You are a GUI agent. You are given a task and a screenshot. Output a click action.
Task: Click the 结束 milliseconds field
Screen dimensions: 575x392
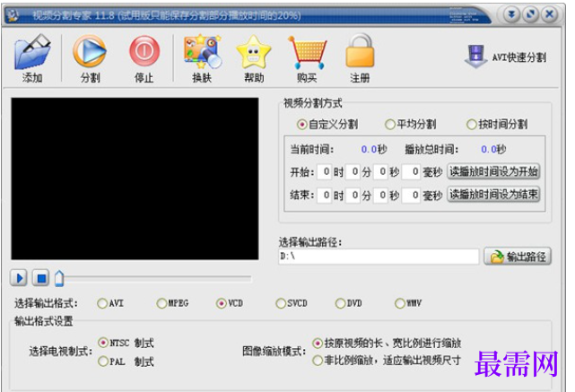(411, 196)
